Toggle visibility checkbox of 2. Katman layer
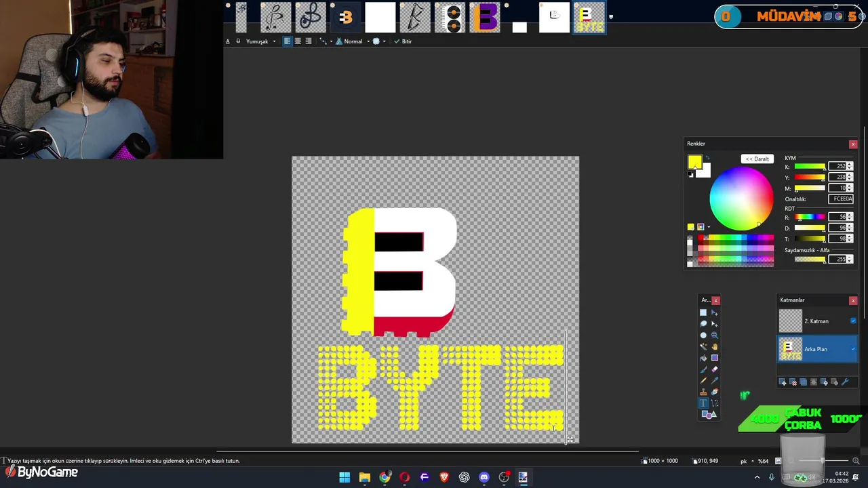868x488 pixels. click(853, 321)
